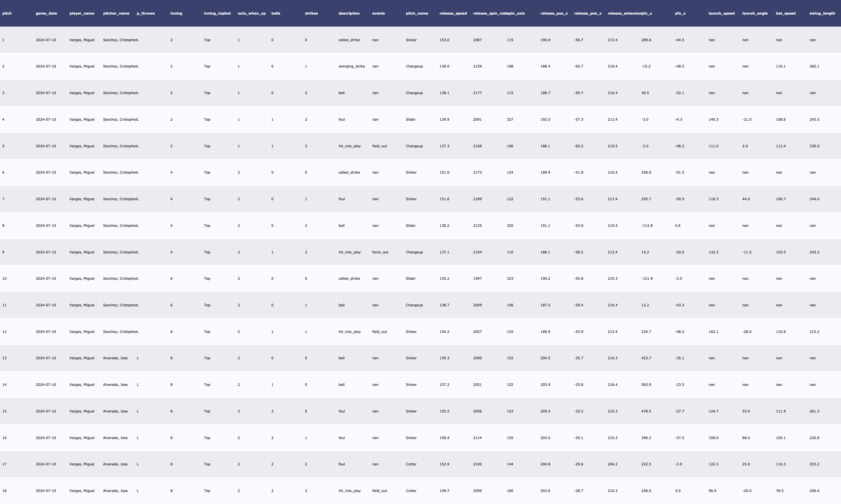The image size is (841, 504).
Task: Select swing length value 265.1
Action: click(814, 66)
